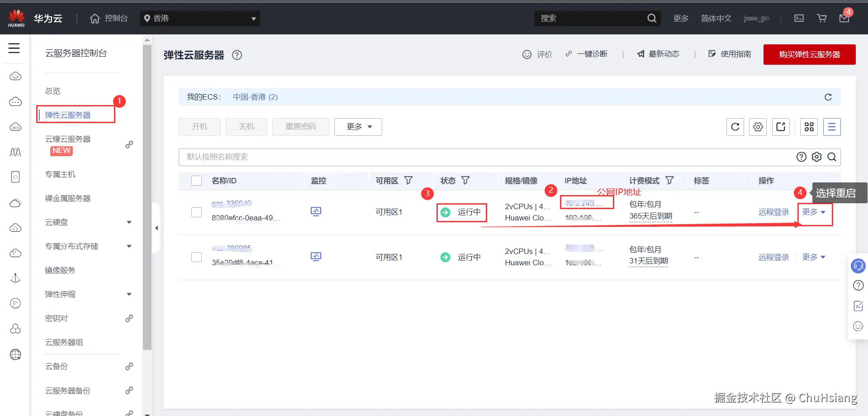Click the top search magnifier icon
The width and height of the screenshot is (868, 416).
click(x=651, y=18)
